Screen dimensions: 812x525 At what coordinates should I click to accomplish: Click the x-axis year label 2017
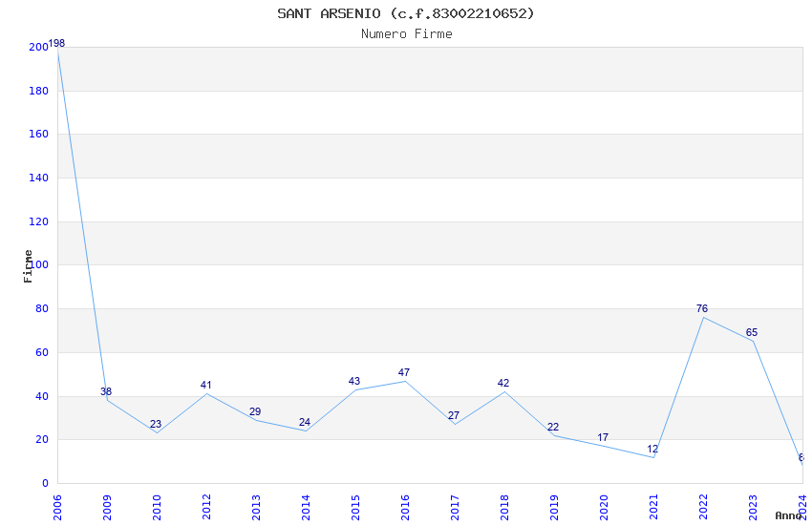click(455, 508)
